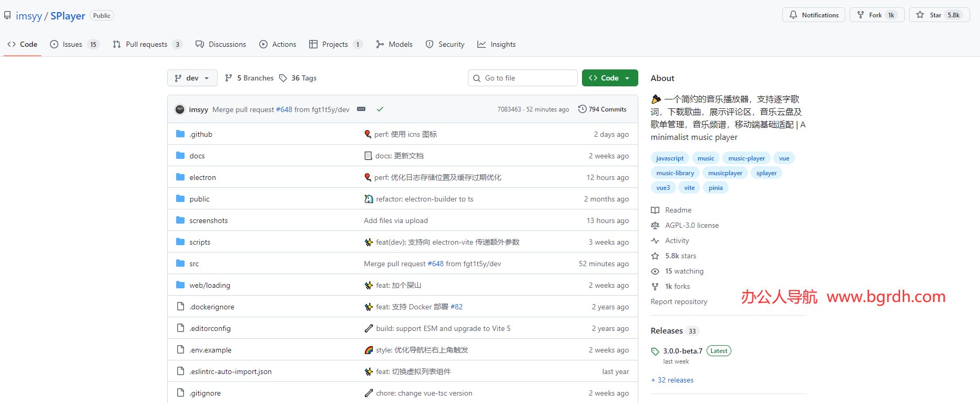Click the Activity pulse icon
This screenshot has height=403, width=980.
(655, 240)
